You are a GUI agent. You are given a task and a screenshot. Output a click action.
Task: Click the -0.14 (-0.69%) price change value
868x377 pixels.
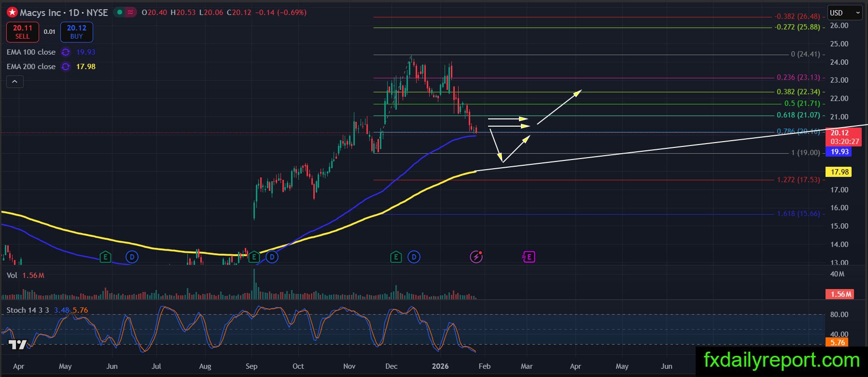click(280, 13)
